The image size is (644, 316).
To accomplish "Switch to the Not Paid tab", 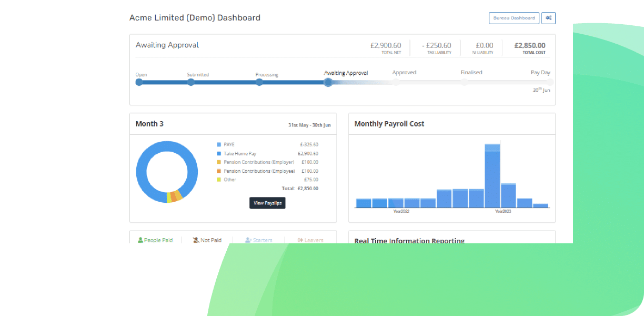I will (x=207, y=240).
